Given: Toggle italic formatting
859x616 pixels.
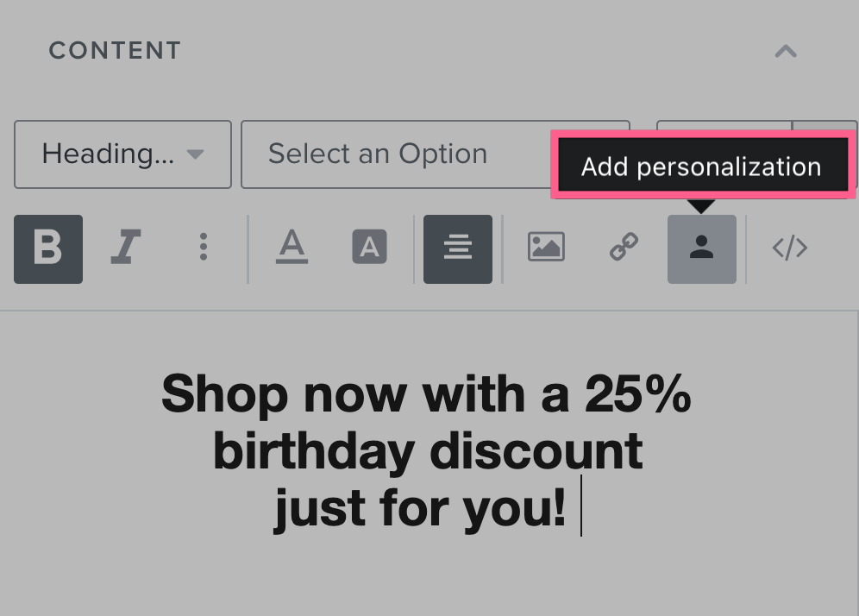Looking at the screenshot, I should (x=126, y=249).
